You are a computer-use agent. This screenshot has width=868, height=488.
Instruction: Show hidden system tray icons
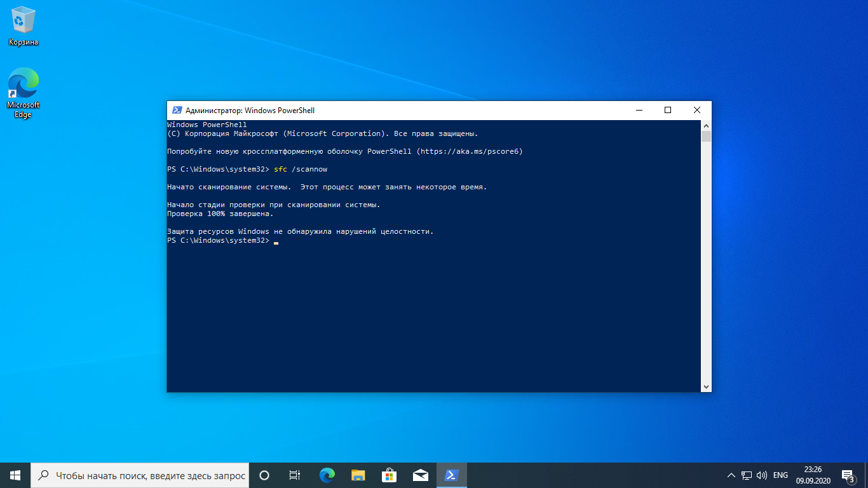pyautogui.click(x=731, y=475)
